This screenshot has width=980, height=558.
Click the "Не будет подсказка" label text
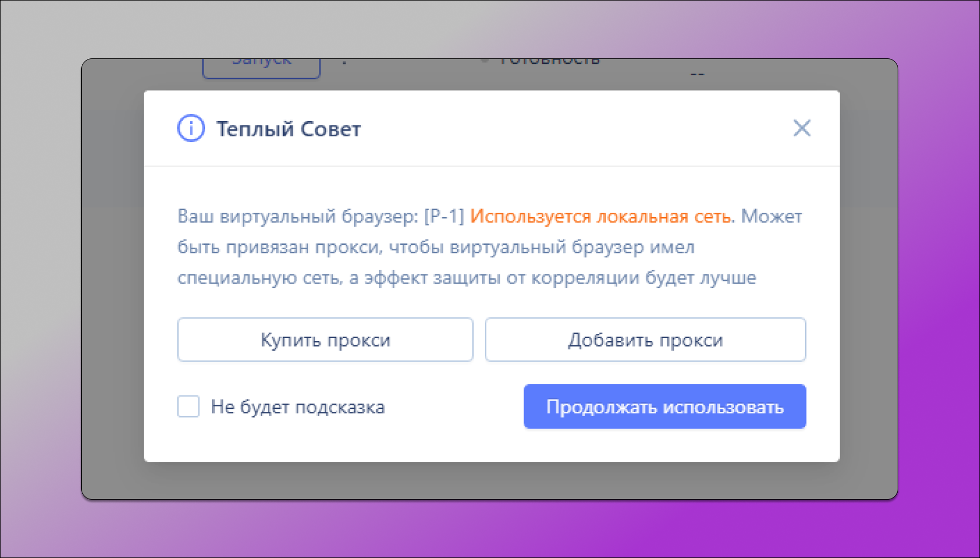[298, 406]
